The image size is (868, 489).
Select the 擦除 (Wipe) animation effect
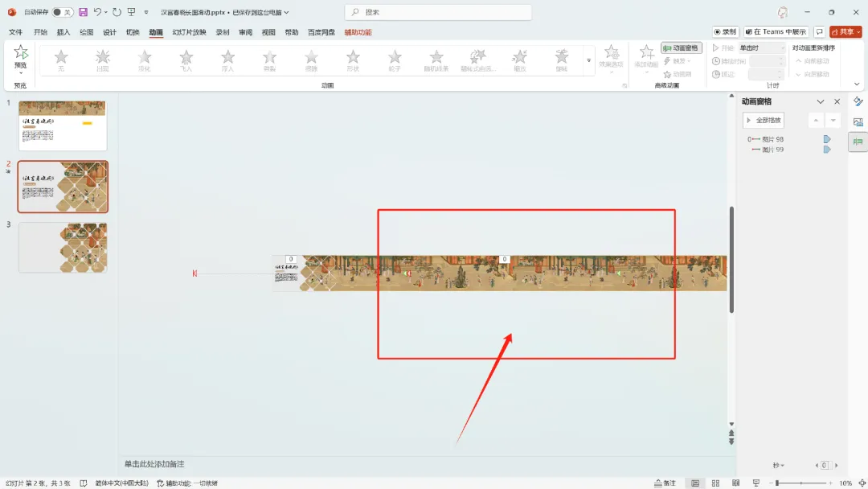point(311,60)
